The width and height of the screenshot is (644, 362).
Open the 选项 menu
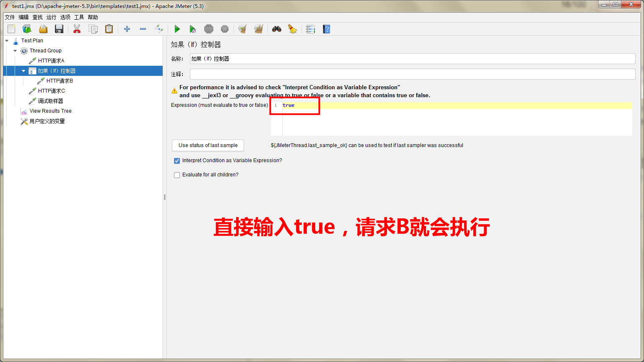point(65,17)
